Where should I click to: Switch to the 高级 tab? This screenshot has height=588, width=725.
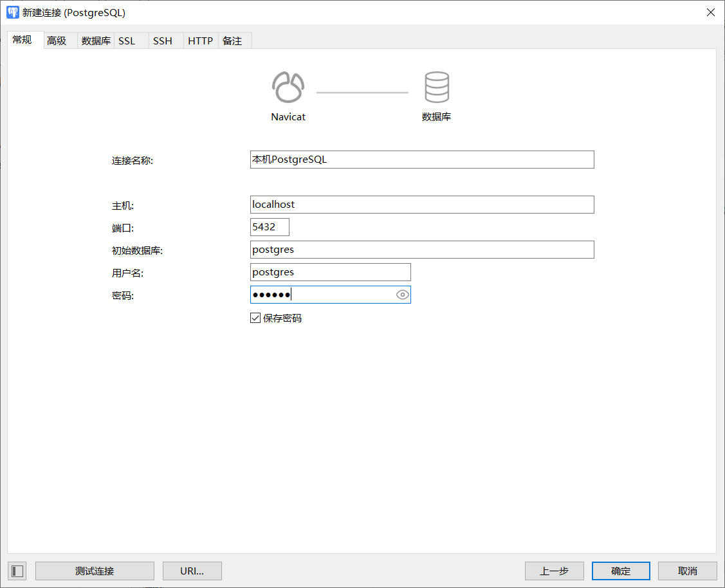pyautogui.click(x=57, y=41)
